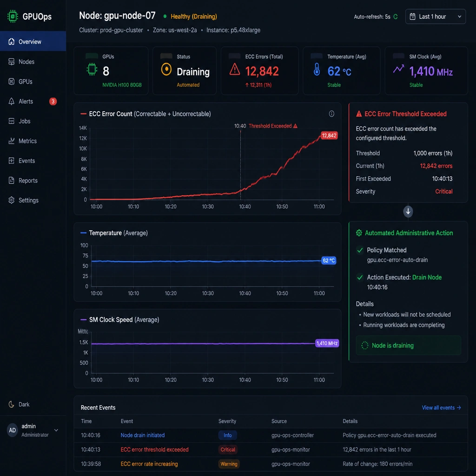Open the Last 1 hour time range dropdown
The width and height of the screenshot is (476, 476).
point(435,16)
